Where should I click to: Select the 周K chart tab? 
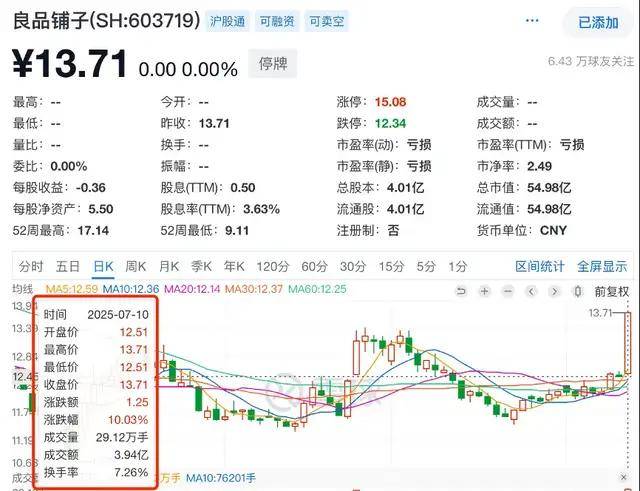(x=136, y=267)
